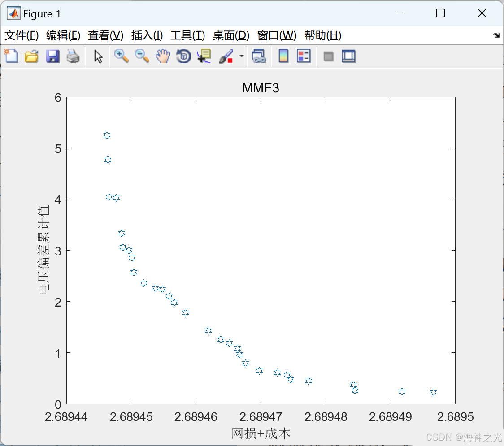Click the MATLAB logo in title bar
The width and height of the screenshot is (504, 446).
point(14,13)
